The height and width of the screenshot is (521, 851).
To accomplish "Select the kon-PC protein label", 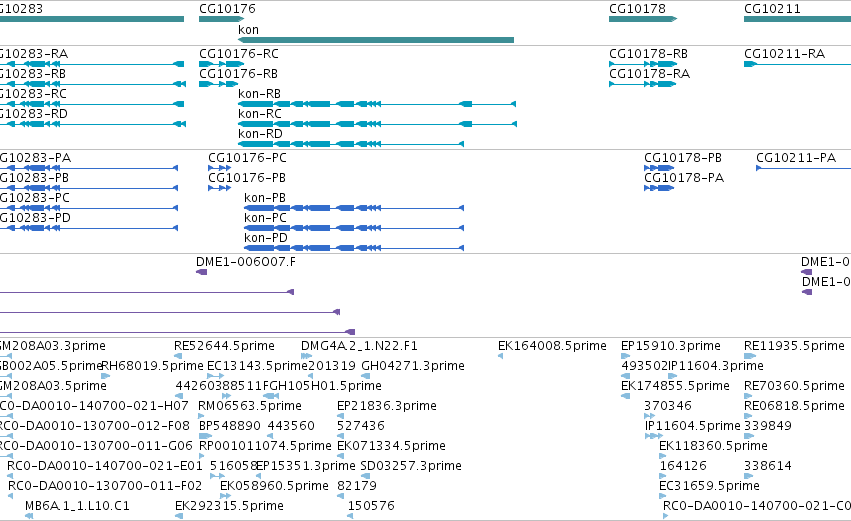I will click(265, 218).
